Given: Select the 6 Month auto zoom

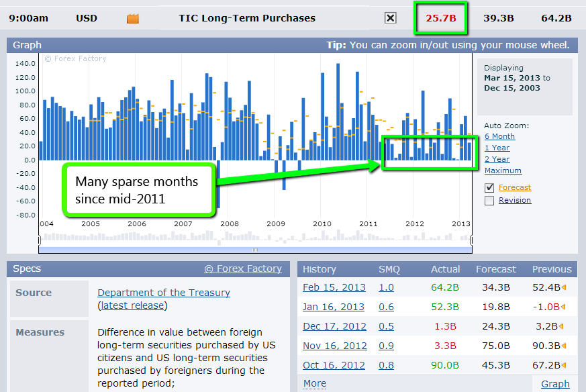Looking at the screenshot, I should [x=499, y=136].
